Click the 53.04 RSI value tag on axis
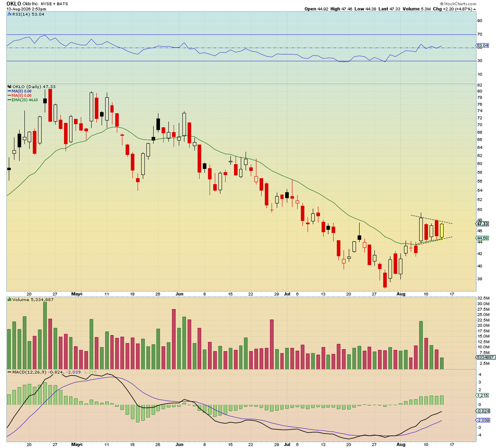This screenshot has height=448, width=496. tap(482, 46)
